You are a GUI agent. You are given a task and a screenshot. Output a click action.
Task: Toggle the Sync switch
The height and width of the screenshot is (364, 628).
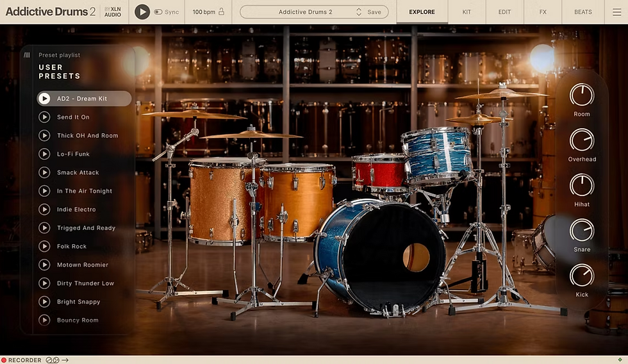click(158, 12)
